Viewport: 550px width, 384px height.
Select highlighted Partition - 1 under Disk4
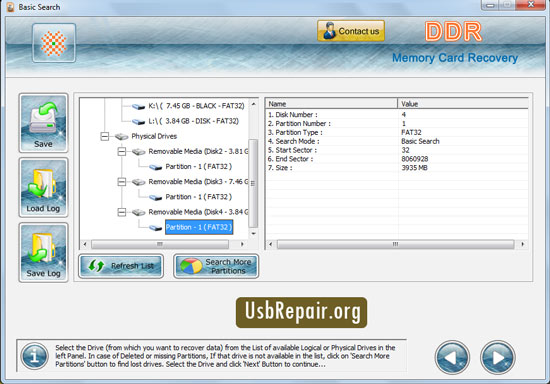point(199,227)
